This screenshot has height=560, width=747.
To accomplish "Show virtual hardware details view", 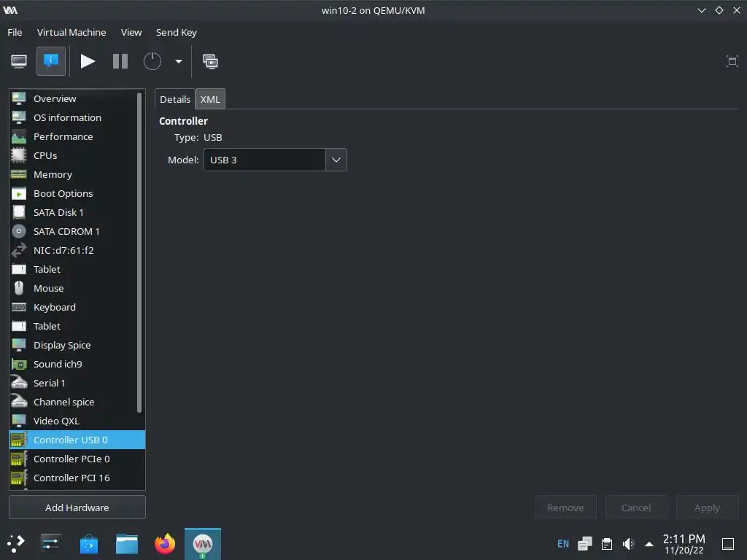I will 51,61.
